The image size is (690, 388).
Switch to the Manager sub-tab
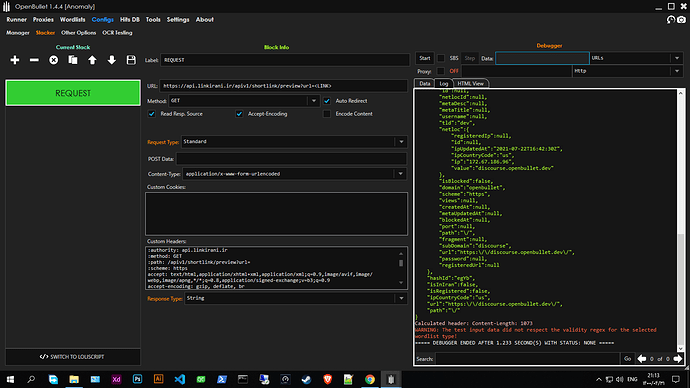click(x=18, y=33)
